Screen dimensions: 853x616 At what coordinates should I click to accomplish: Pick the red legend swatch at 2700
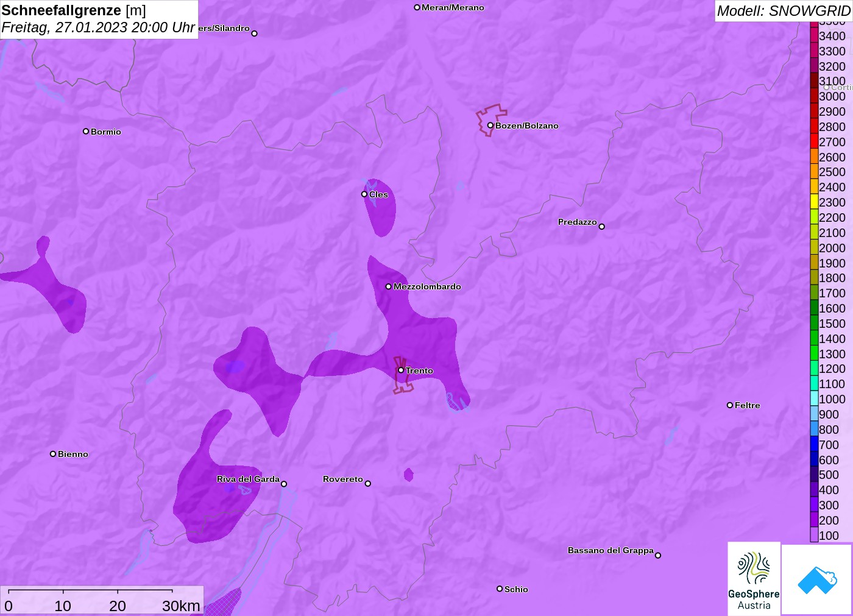click(x=814, y=141)
